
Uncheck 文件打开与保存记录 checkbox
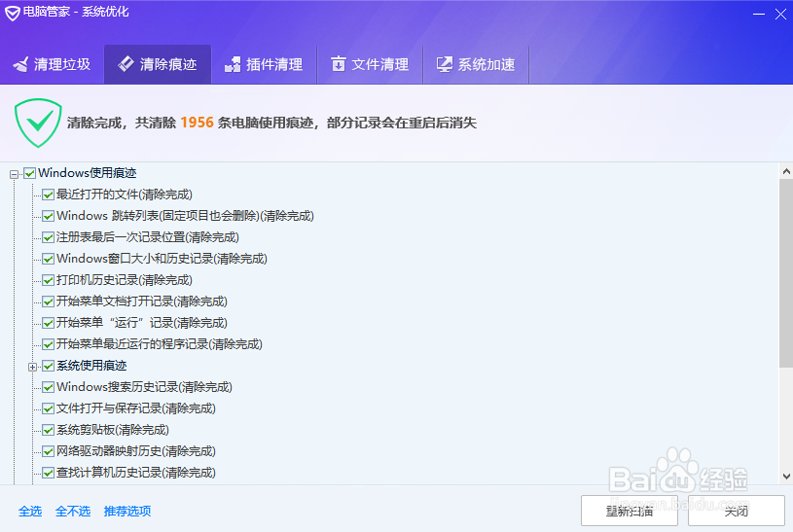point(48,408)
